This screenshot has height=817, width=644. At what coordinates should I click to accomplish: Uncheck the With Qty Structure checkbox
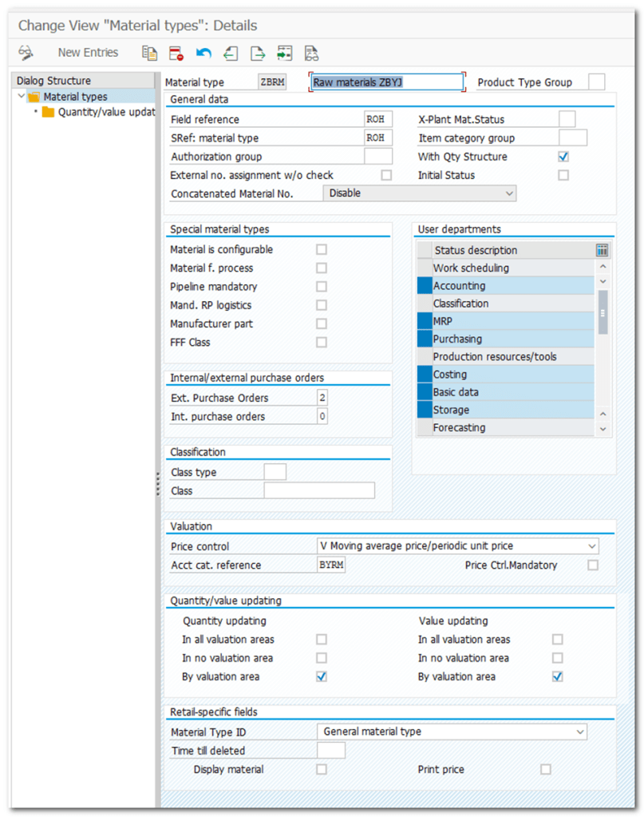563,157
